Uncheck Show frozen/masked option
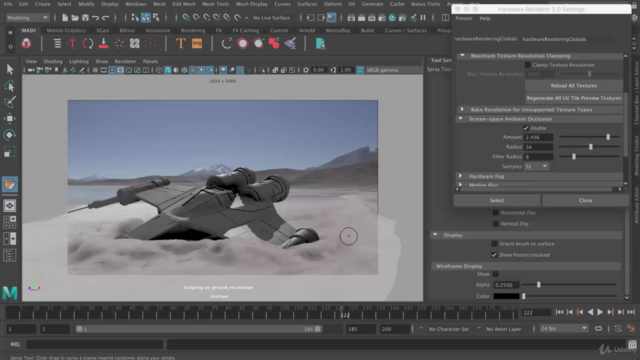The height and width of the screenshot is (360, 640). 494,255
